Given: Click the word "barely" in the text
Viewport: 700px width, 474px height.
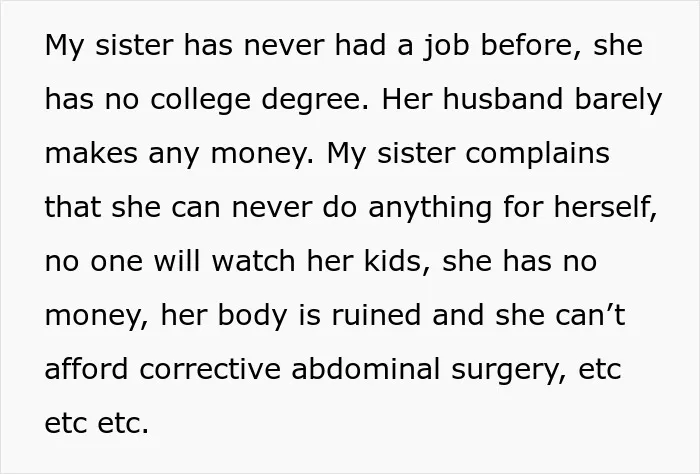Looking at the screenshot, I should (x=618, y=101).
